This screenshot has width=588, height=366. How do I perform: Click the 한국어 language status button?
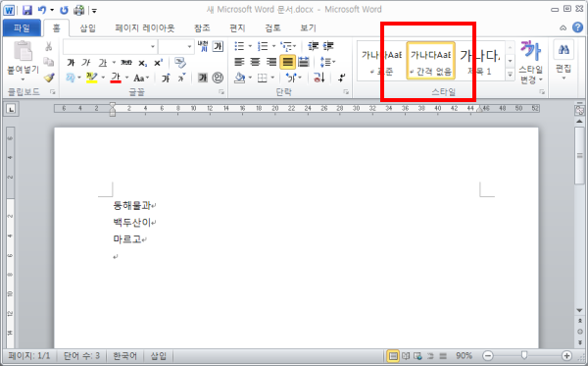pyautogui.click(x=124, y=356)
